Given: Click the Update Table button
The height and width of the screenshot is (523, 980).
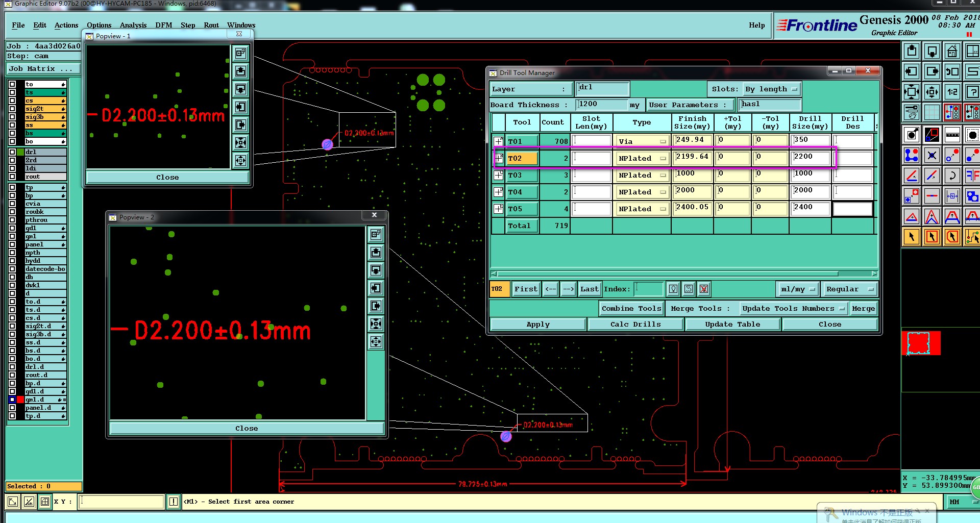Looking at the screenshot, I should pos(732,324).
